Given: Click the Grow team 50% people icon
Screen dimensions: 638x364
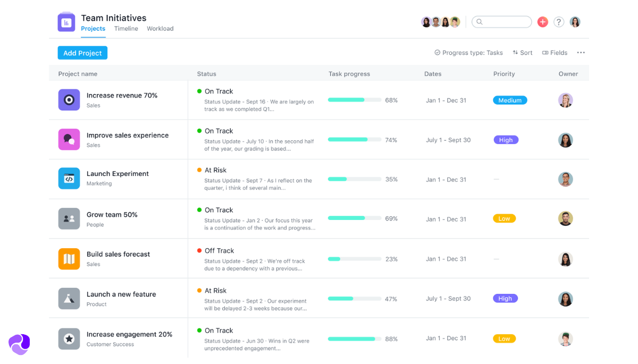Looking at the screenshot, I should point(69,218).
